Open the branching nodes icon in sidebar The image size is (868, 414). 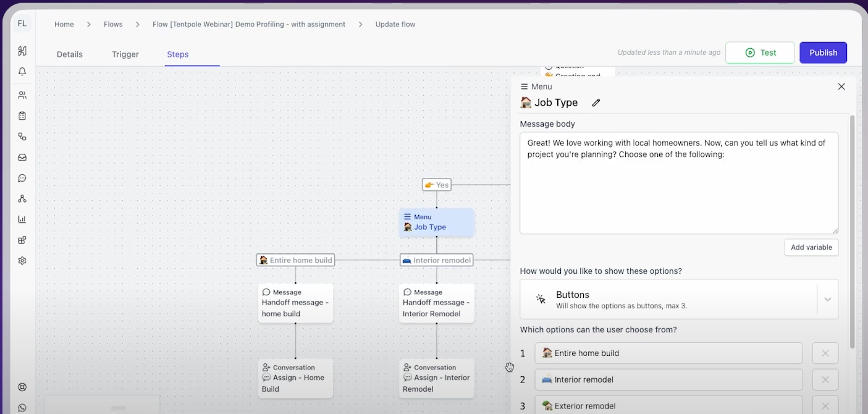22,198
